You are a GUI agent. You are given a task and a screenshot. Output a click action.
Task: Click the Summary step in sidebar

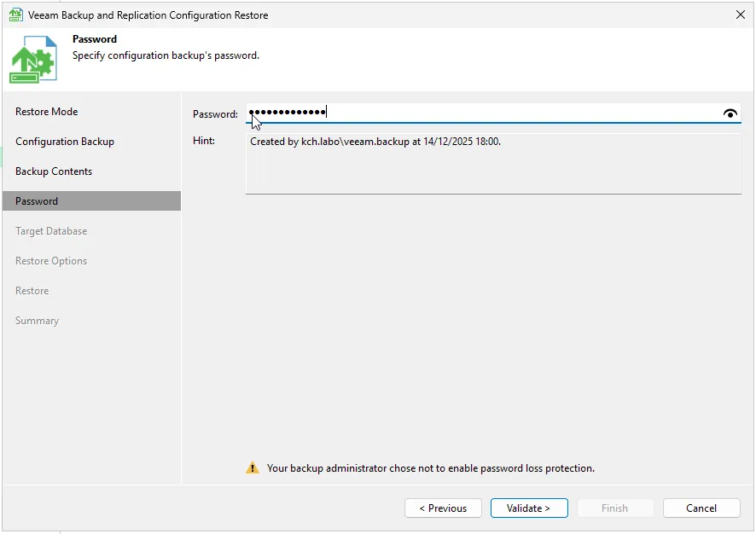[x=38, y=321]
